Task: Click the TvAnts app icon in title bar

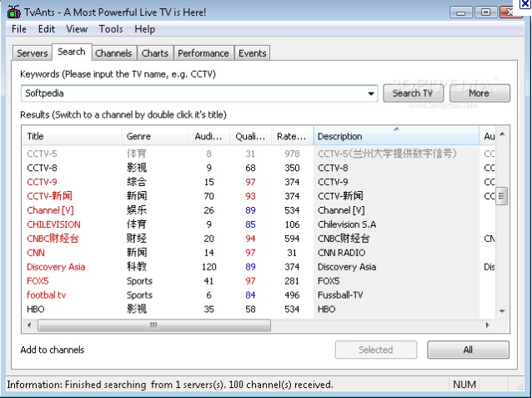Action: pos(10,12)
